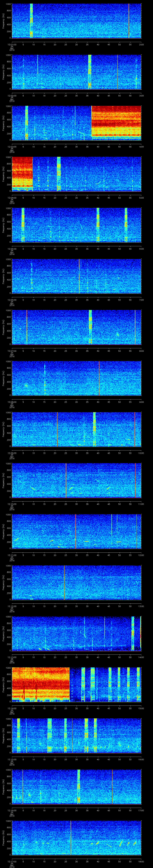Select the burst near 36 s in 12:02:00 spectrogram
Viewport: 153px width, 868px height.
90,72
